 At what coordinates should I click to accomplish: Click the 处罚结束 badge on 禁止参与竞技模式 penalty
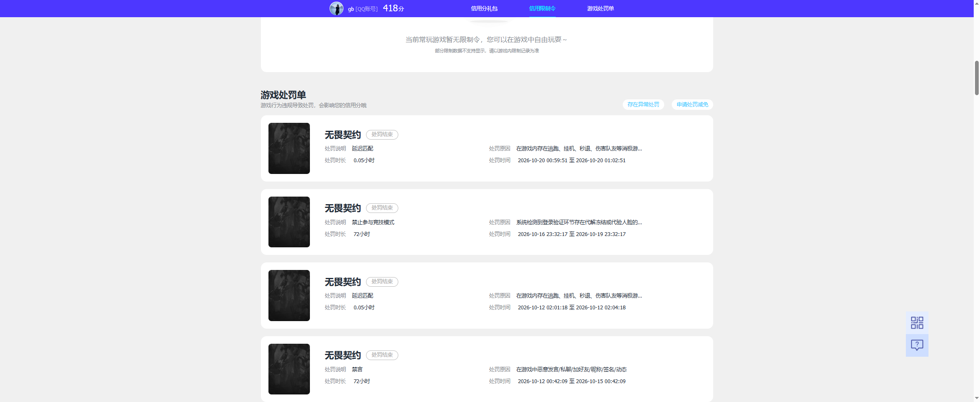point(382,208)
